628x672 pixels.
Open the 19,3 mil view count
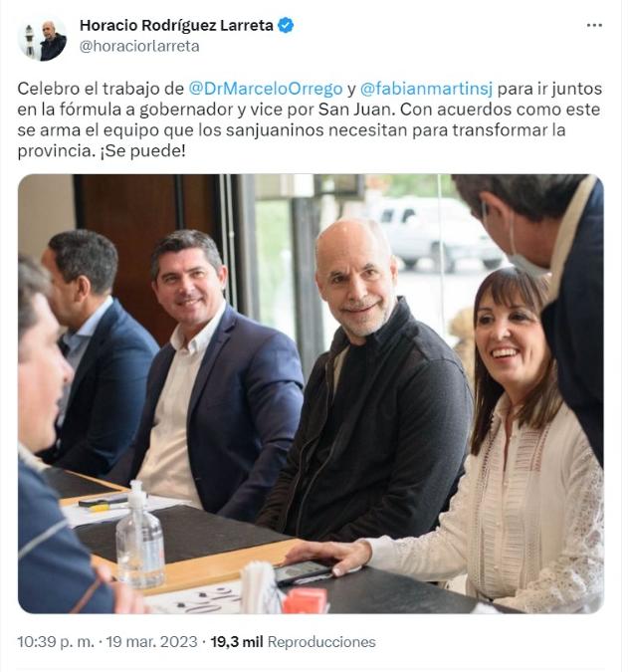click(x=237, y=641)
